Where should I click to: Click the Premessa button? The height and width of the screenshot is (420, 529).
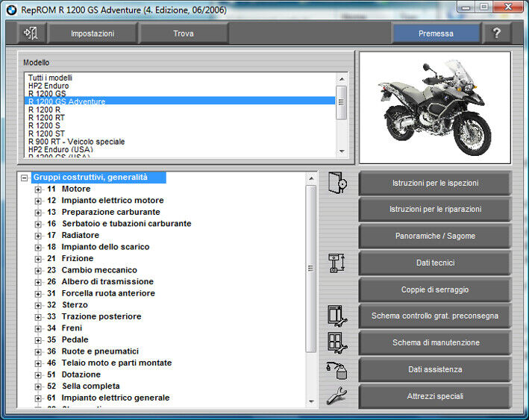436,34
